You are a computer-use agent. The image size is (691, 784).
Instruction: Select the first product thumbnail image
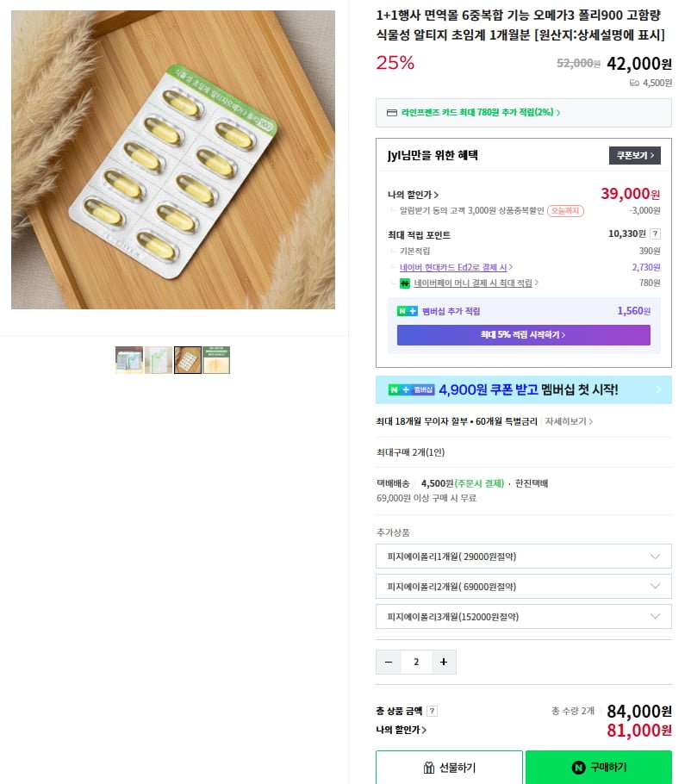pyautogui.click(x=129, y=360)
